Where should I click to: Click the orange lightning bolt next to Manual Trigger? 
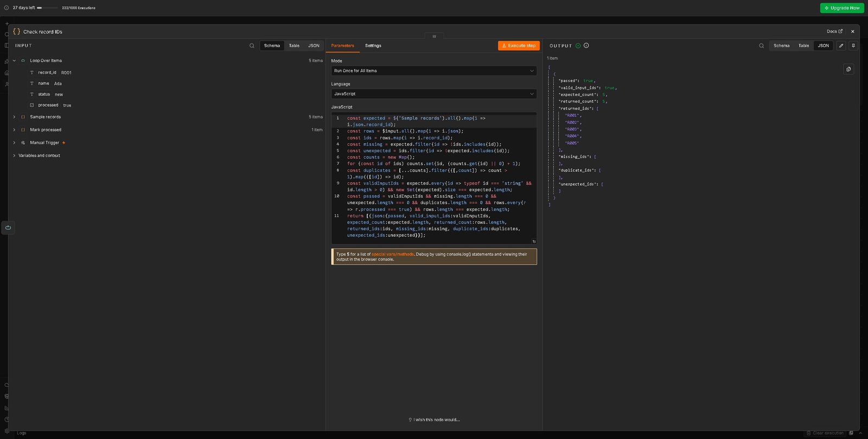[x=63, y=143]
